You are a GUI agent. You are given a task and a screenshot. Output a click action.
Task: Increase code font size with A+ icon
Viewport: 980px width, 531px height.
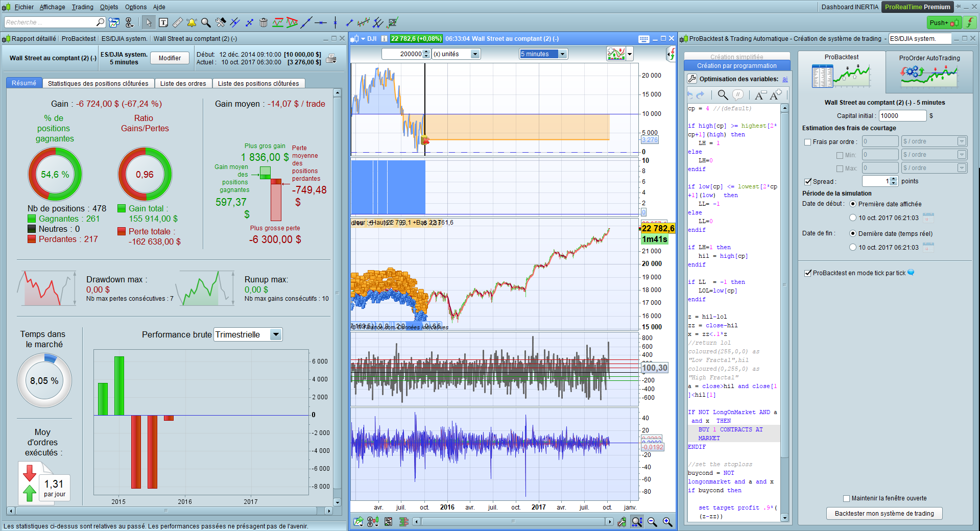tap(776, 94)
